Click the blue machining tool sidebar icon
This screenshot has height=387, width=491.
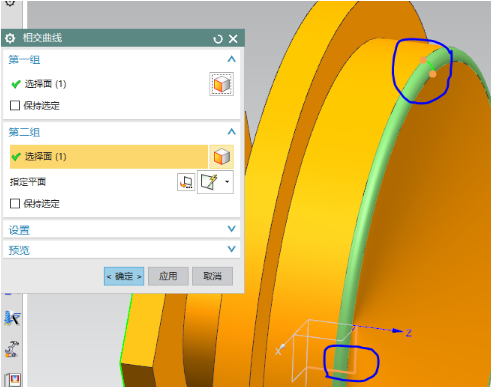(12, 318)
